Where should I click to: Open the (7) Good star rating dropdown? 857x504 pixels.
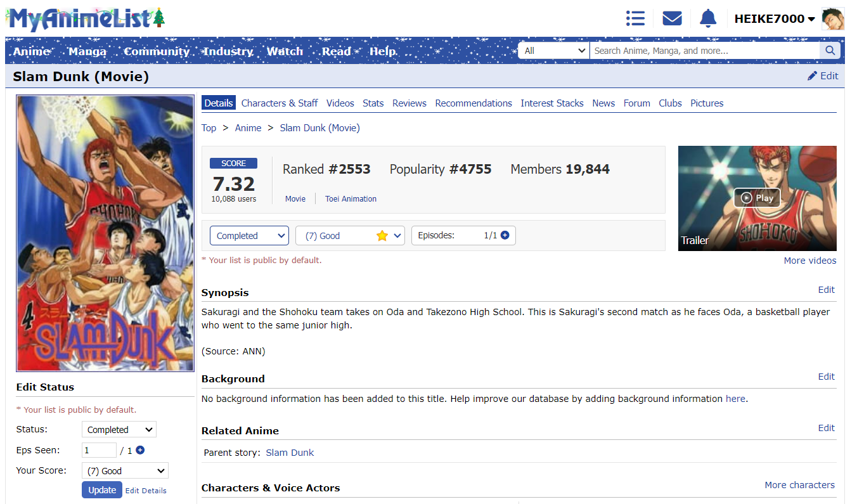[x=350, y=236]
